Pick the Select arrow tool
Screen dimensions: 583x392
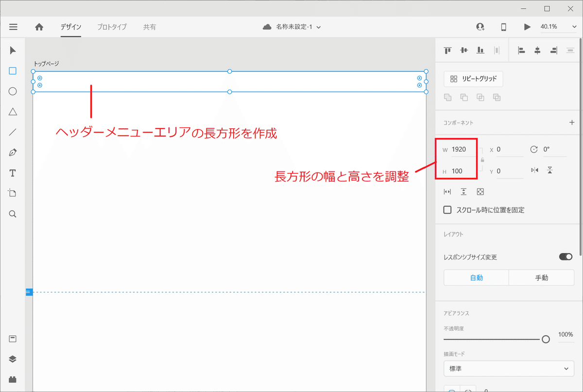coord(13,51)
